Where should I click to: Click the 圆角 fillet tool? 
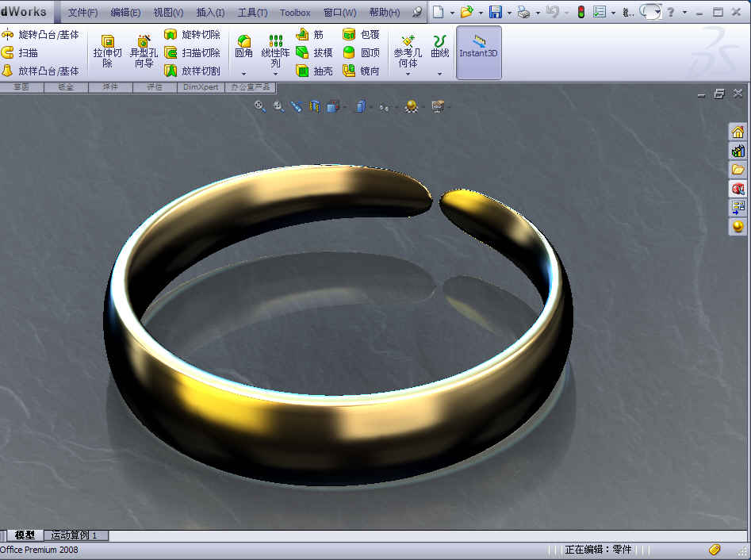pos(243,47)
